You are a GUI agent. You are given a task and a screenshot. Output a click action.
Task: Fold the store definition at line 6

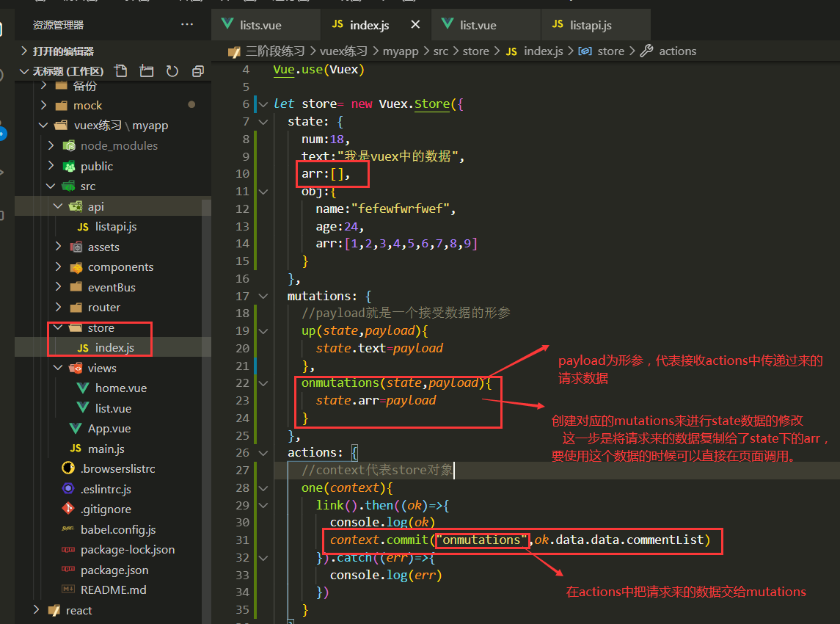coord(263,104)
